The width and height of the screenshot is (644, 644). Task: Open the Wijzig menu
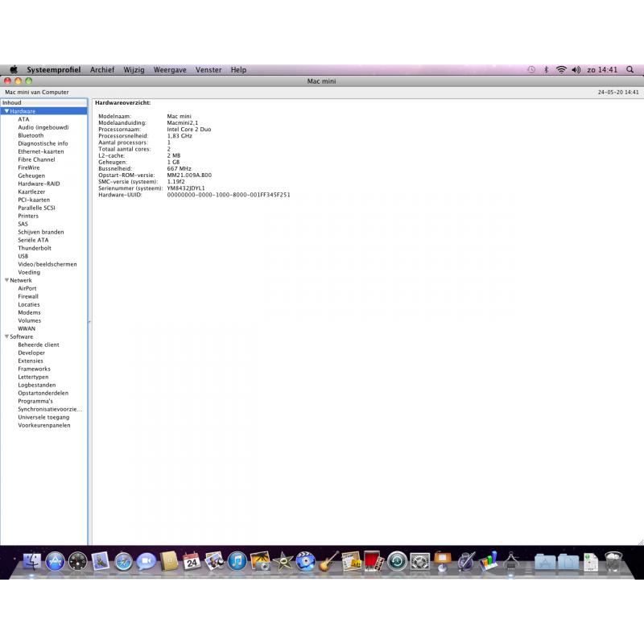[134, 70]
